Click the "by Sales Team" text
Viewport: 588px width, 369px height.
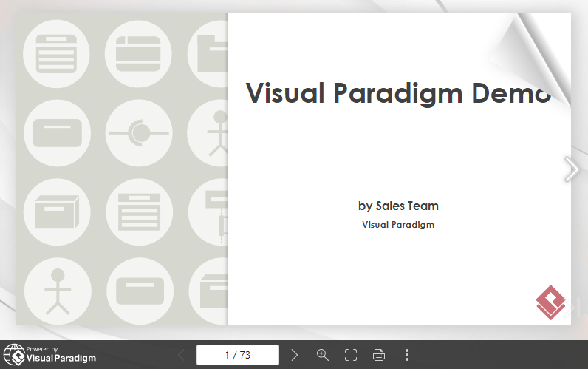(x=398, y=206)
